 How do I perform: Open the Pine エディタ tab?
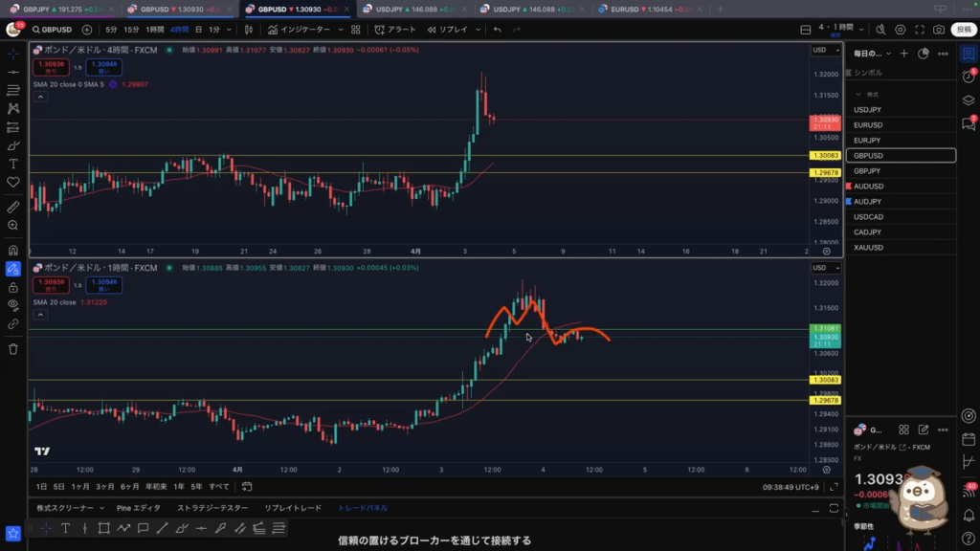pyautogui.click(x=139, y=508)
